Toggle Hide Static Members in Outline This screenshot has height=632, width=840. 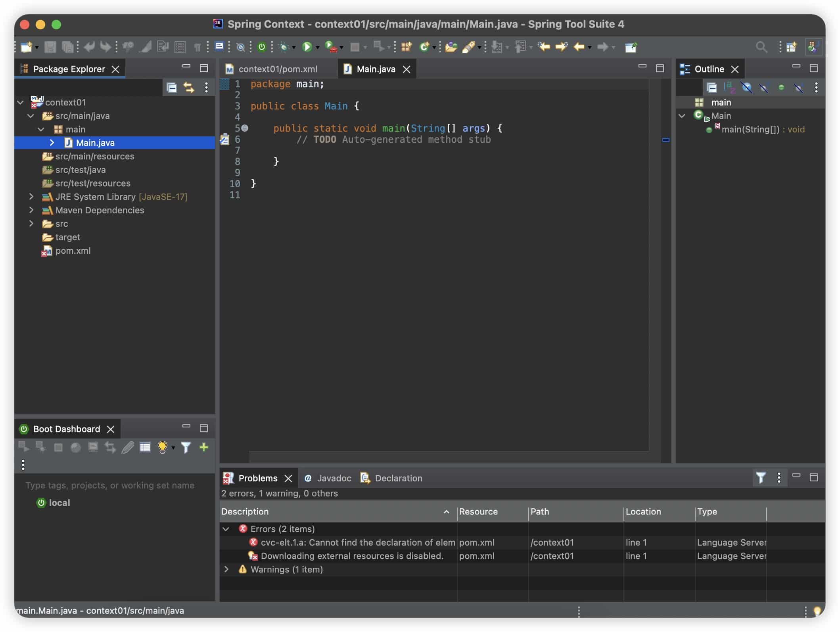point(764,87)
